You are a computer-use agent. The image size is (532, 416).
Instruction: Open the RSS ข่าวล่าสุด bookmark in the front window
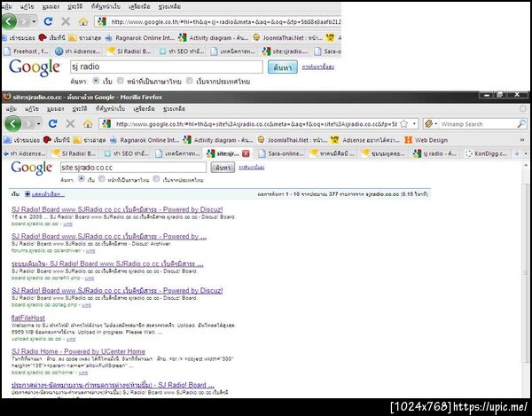pyautogui.click(x=90, y=140)
